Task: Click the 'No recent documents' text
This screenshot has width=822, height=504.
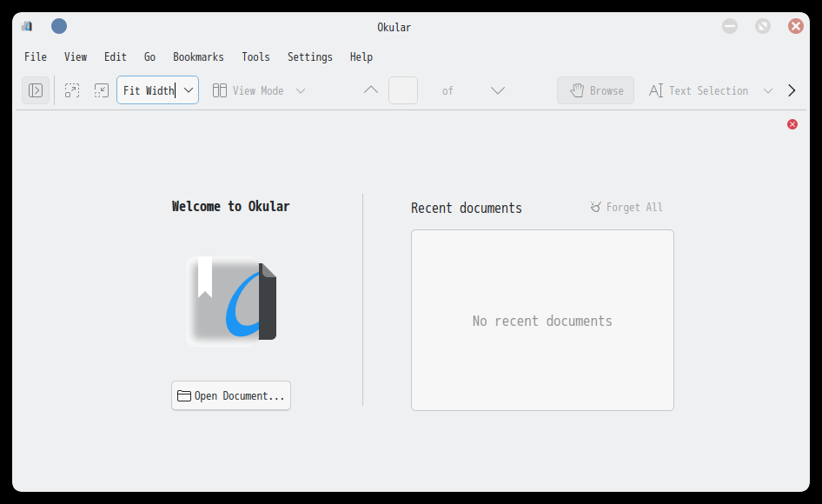Action: 542,321
